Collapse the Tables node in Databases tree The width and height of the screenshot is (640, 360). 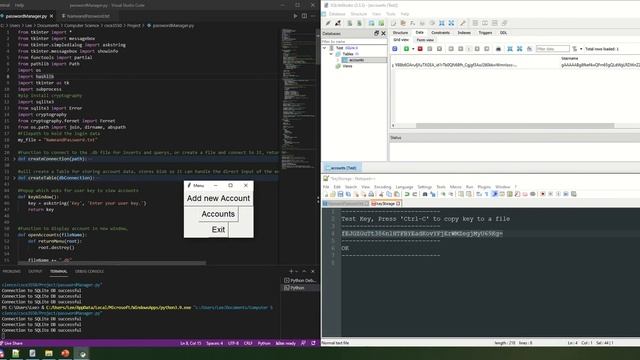[x=331, y=54]
